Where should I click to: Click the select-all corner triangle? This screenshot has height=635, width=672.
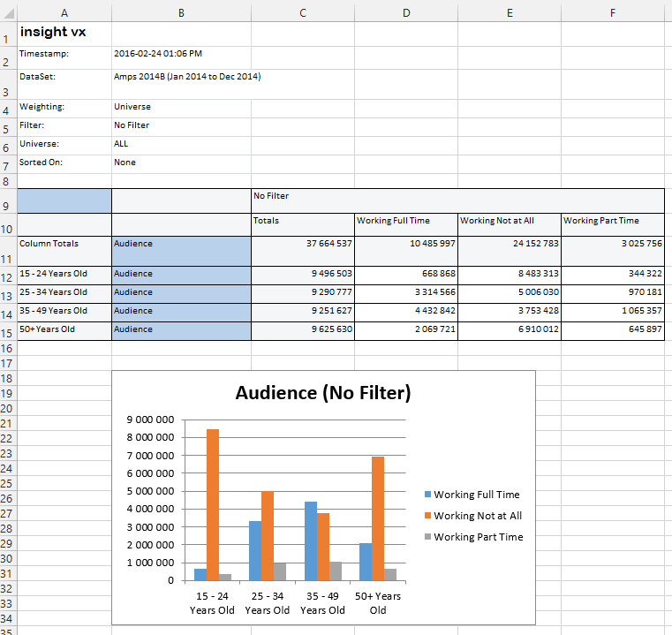point(9,13)
